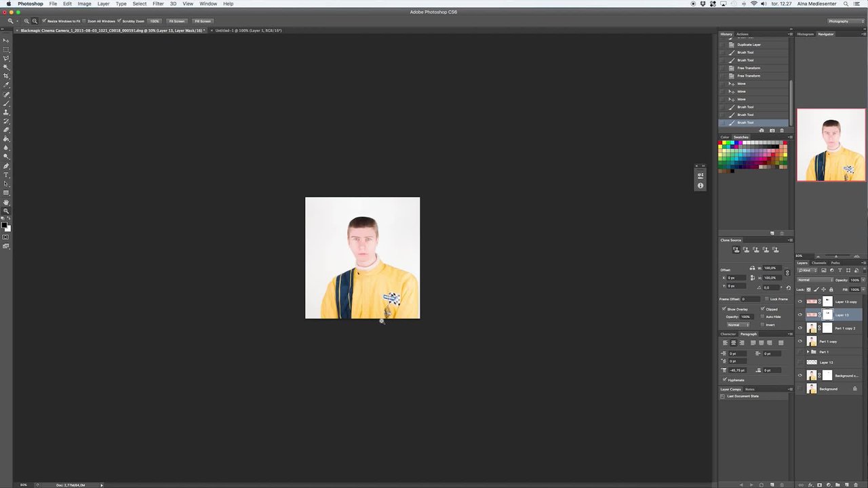Pick the Clone Stamp tool
The height and width of the screenshot is (488, 868).
tap(6, 112)
